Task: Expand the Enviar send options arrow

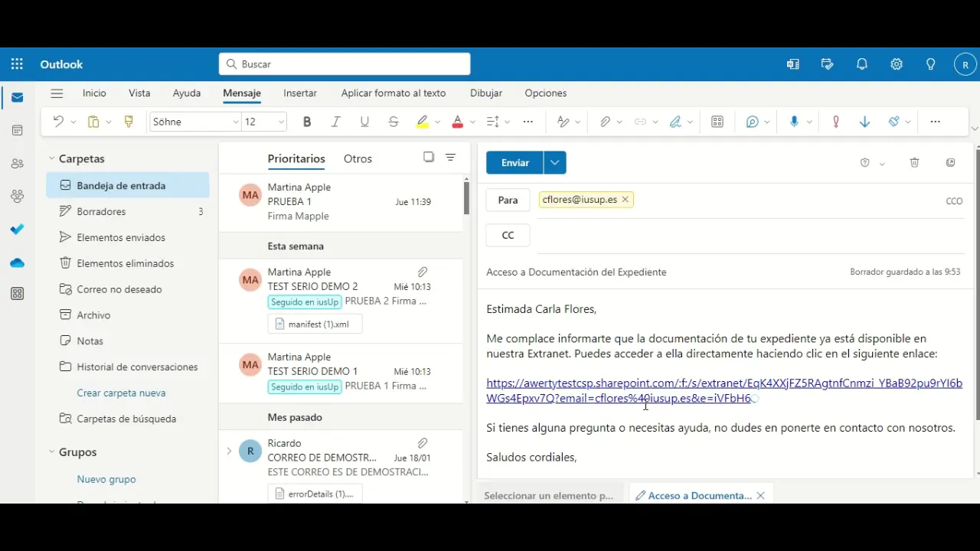Action: point(555,163)
